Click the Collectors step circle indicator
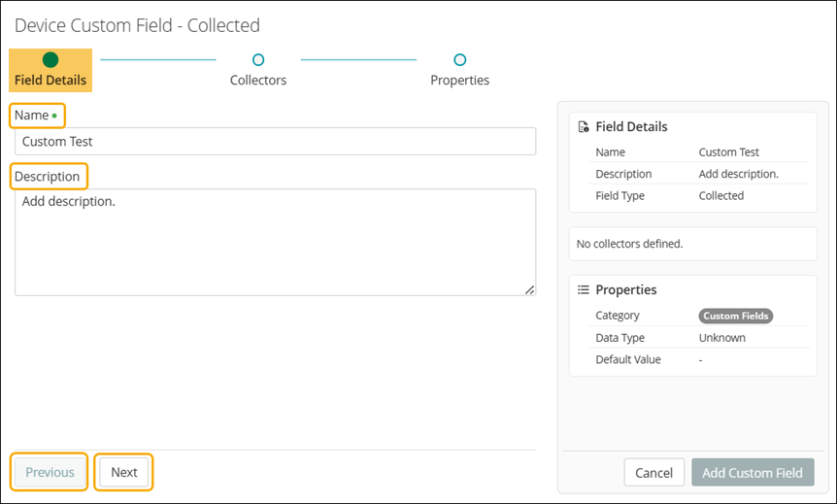Viewport: 837px width, 504px height. pyautogui.click(x=258, y=60)
